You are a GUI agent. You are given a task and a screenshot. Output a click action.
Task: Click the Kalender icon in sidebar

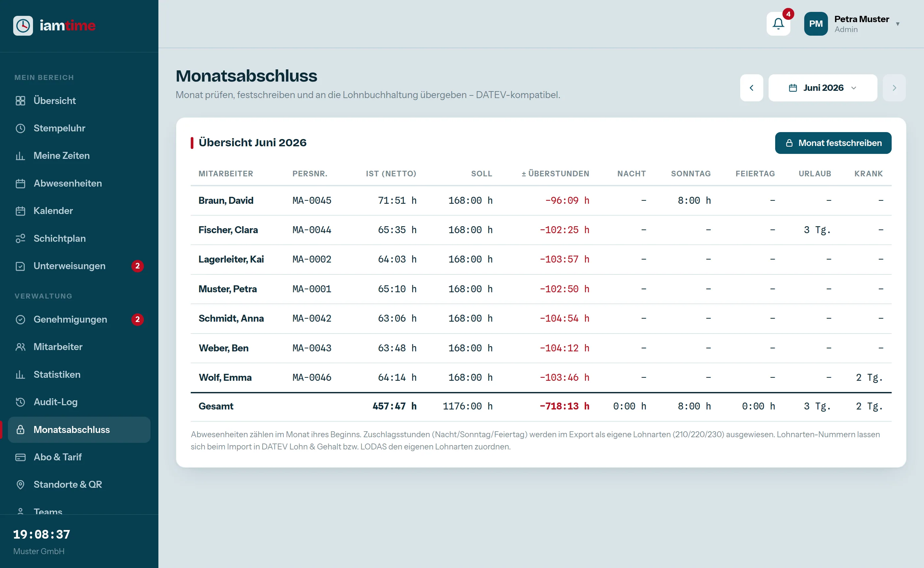pos(20,211)
